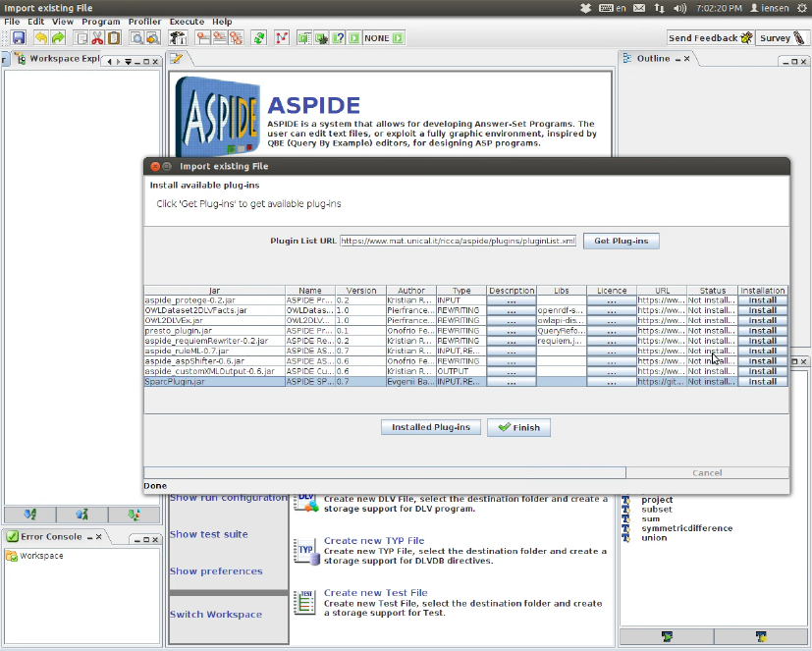812x651 pixels.
Task: Click the green Redo arrow icon
Action: (x=58, y=38)
